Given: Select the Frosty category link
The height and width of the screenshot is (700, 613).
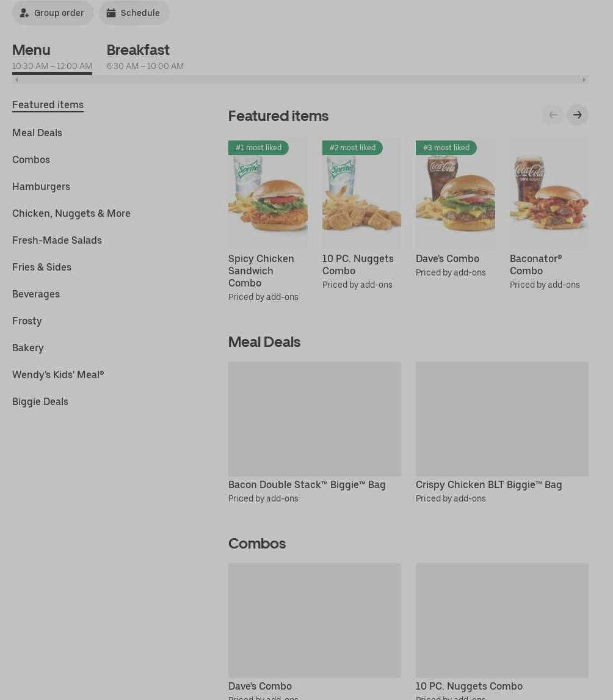Looking at the screenshot, I should click(27, 321).
